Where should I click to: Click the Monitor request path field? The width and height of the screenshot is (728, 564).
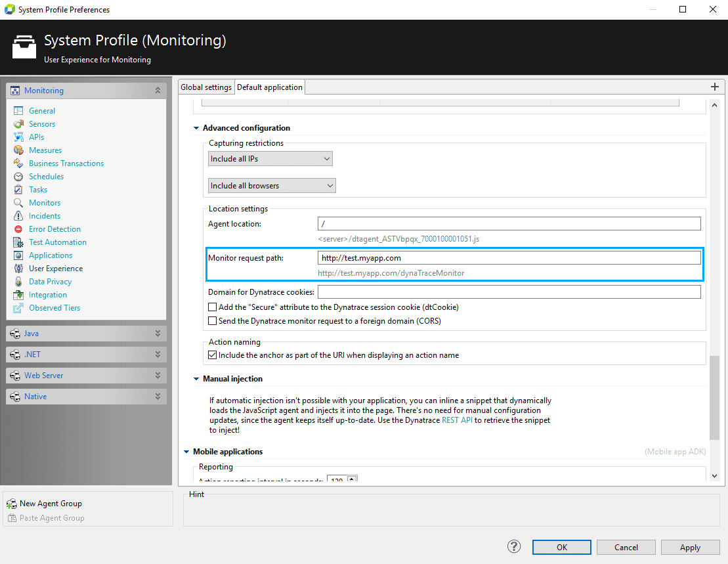(509, 258)
